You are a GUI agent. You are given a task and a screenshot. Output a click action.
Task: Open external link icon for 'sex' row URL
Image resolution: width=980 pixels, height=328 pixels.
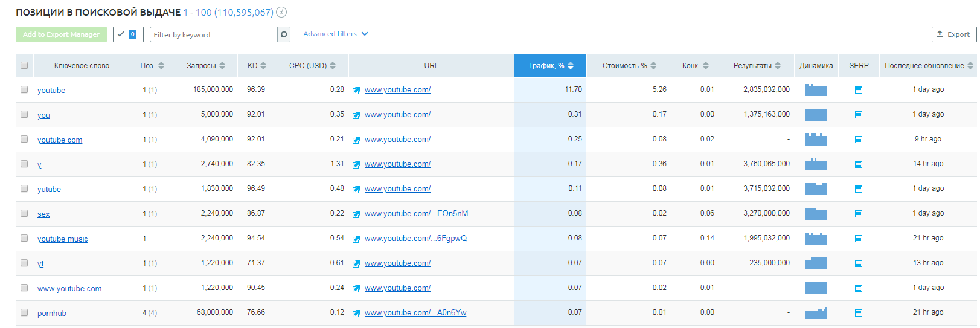[356, 214]
